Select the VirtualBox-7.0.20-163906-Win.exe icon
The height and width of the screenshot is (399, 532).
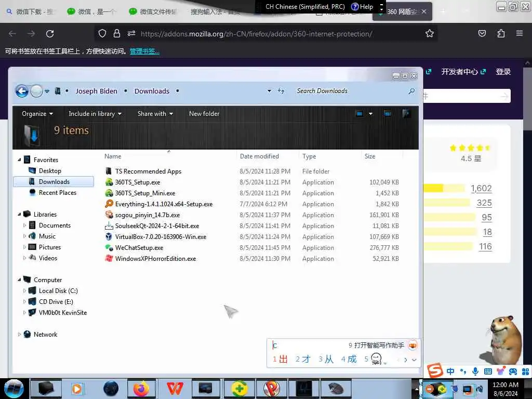(109, 236)
